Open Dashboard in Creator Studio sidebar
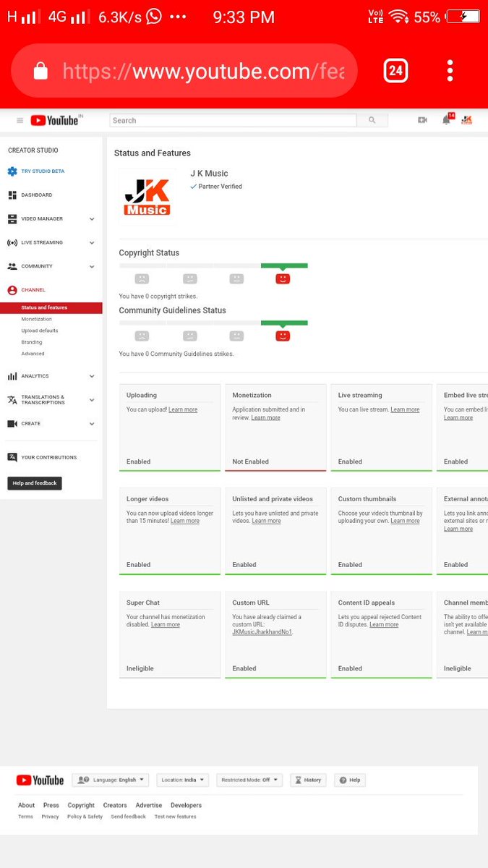 37,195
